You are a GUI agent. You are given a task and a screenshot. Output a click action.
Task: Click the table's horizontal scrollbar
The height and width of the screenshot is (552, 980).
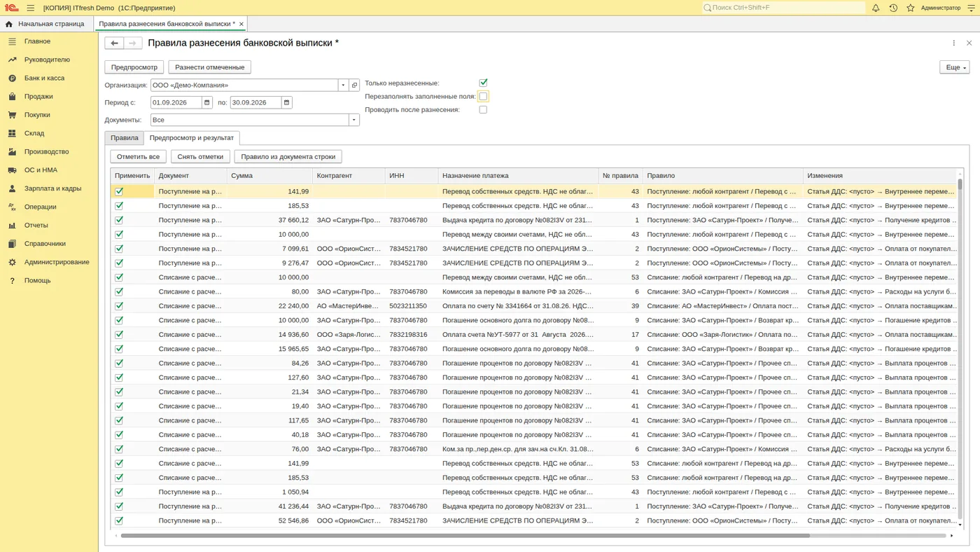465,536
